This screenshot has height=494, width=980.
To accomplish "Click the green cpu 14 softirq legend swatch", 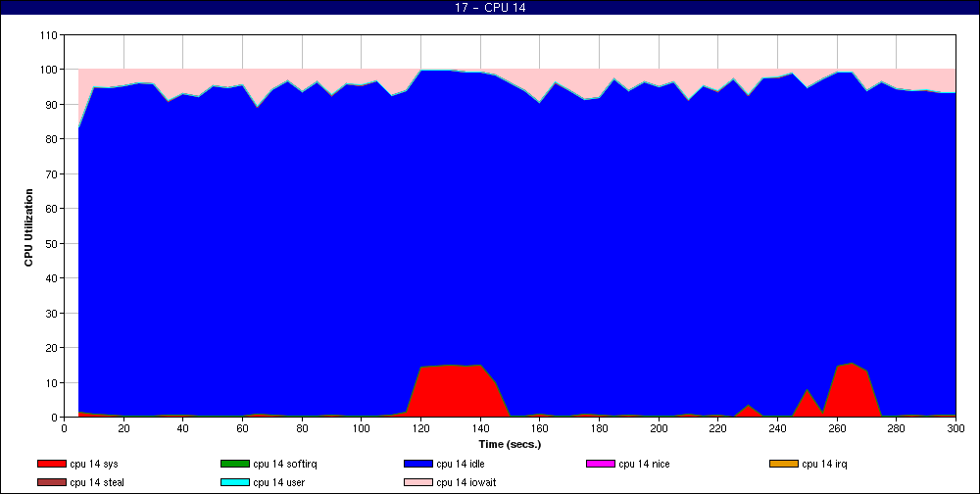I will (234, 464).
